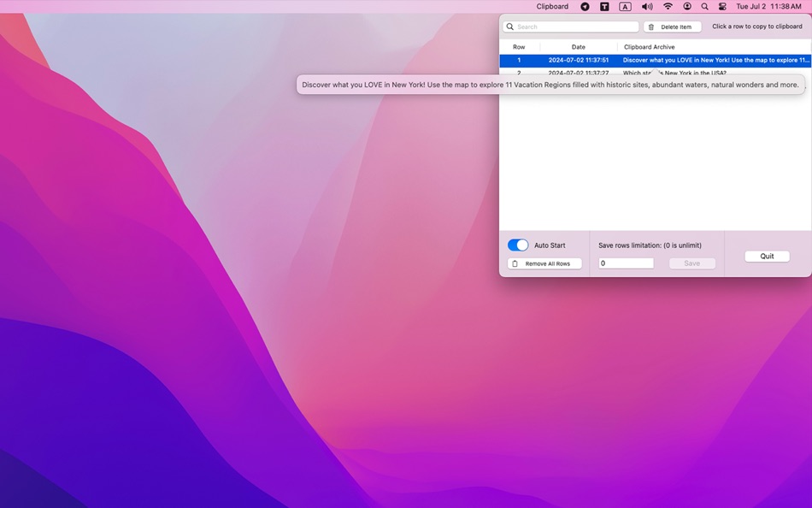
Task: Click the magnifier icon in the search field
Action: coord(510,27)
